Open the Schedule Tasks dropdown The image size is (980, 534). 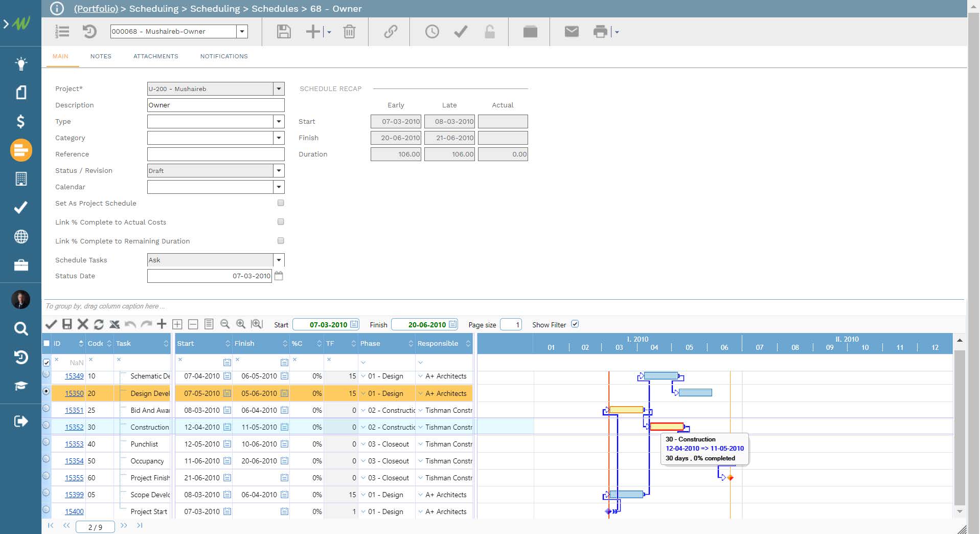(279, 260)
